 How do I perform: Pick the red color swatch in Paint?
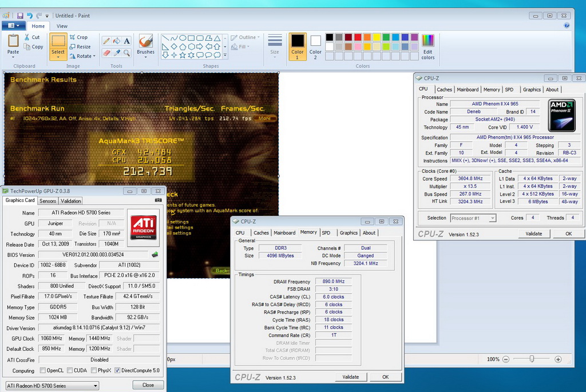tap(358, 37)
